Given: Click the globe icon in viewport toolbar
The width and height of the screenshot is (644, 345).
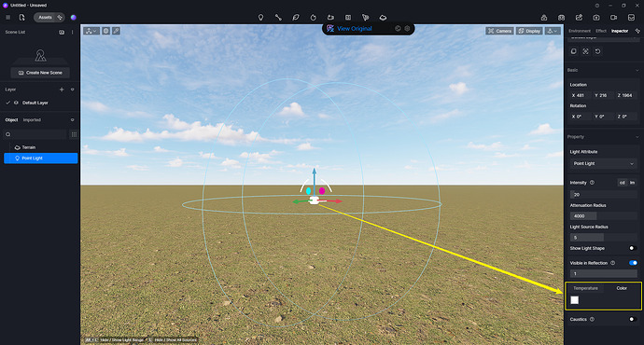Looking at the screenshot, I should (x=106, y=31).
